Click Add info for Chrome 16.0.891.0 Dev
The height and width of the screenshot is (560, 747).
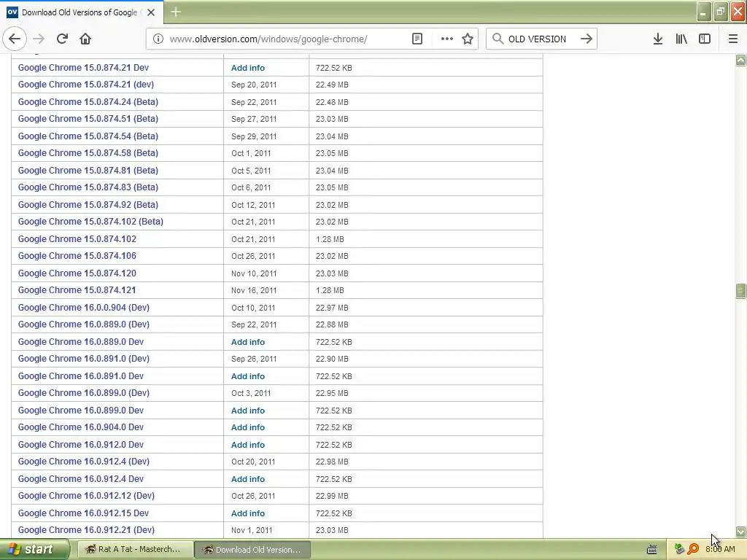click(x=248, y=376)
